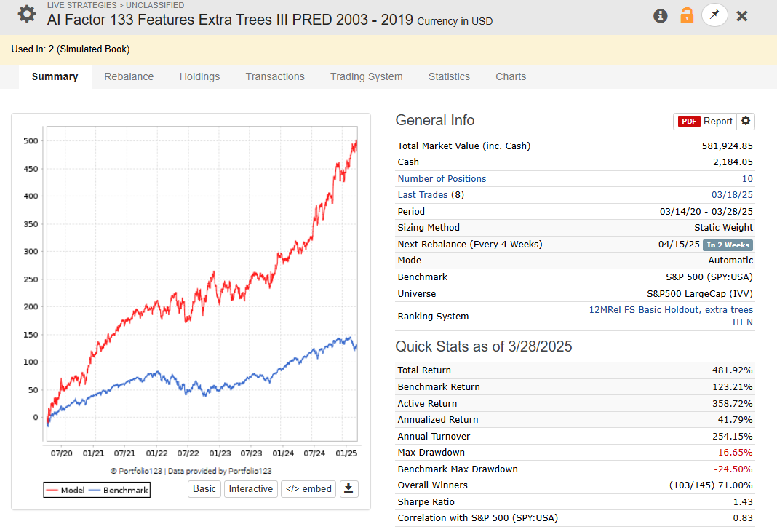The image size is (777, 532).
Task: Click the Model legend entry
Action: coord(65,490)
